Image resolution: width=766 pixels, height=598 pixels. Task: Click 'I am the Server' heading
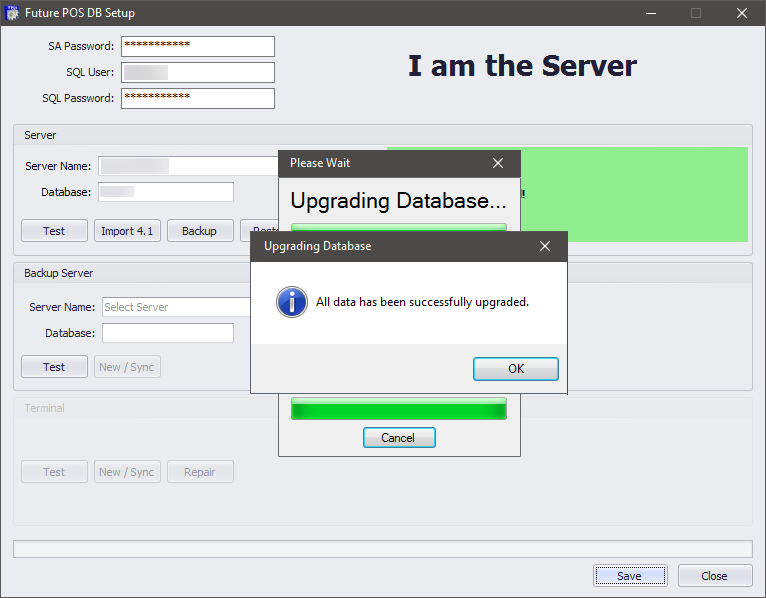click(x=522, y=65)
